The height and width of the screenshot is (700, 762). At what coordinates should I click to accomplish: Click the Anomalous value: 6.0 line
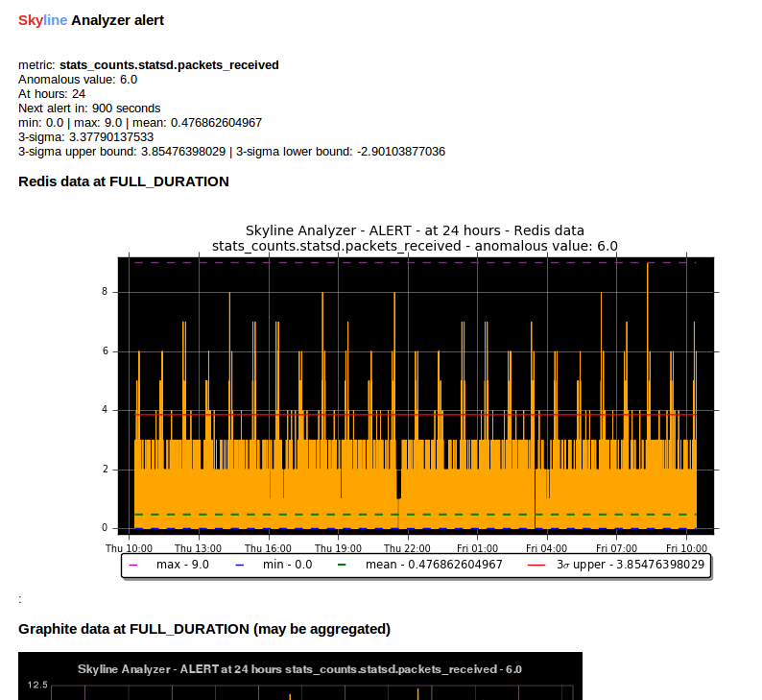click(78, 80)
